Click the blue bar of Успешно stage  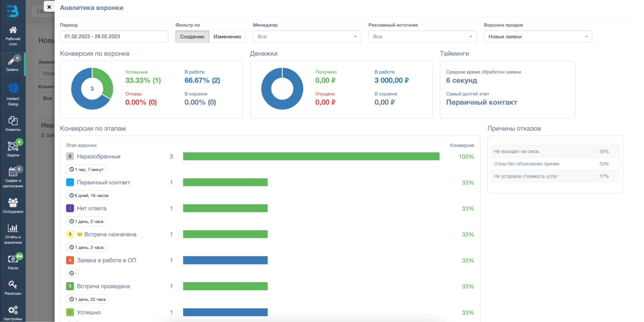pos(225,312)
